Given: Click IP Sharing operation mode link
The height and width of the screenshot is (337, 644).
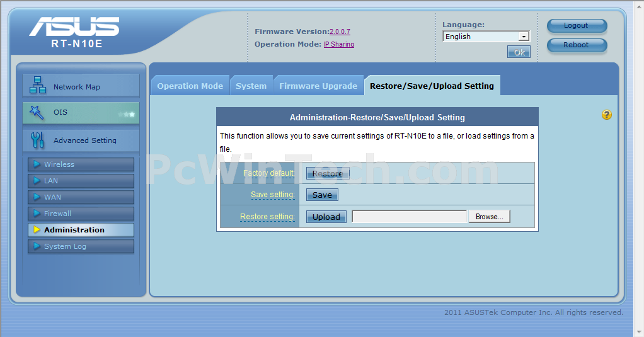Looking at the screenshot, I should pos(339,44).
